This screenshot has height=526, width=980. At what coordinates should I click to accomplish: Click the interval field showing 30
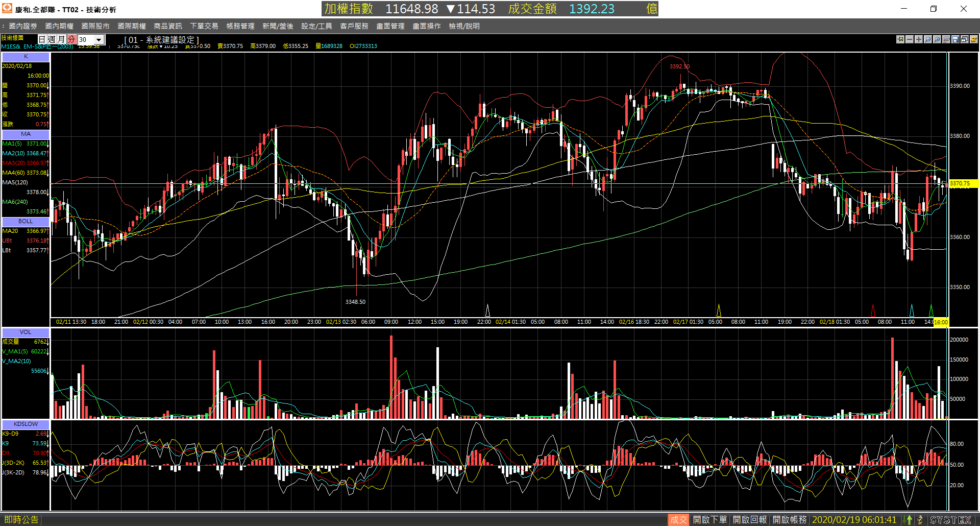click(86, 39)
